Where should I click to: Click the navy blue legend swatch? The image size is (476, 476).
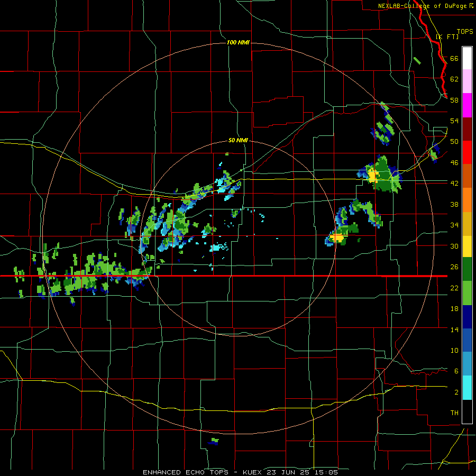[467, 317]
